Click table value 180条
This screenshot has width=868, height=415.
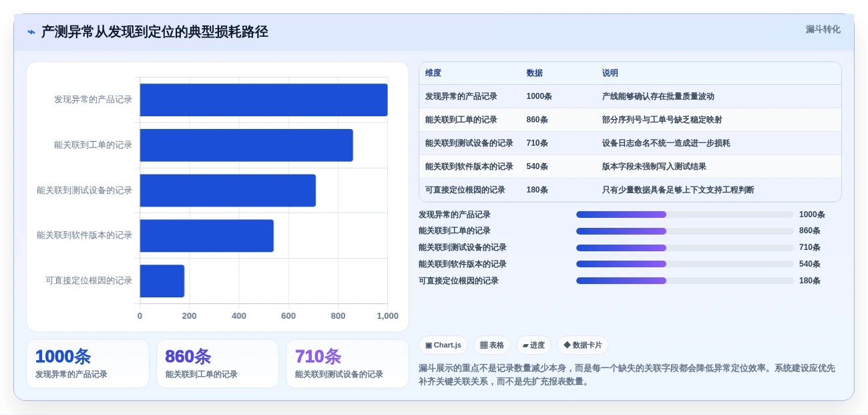click(x=537, y=190)
